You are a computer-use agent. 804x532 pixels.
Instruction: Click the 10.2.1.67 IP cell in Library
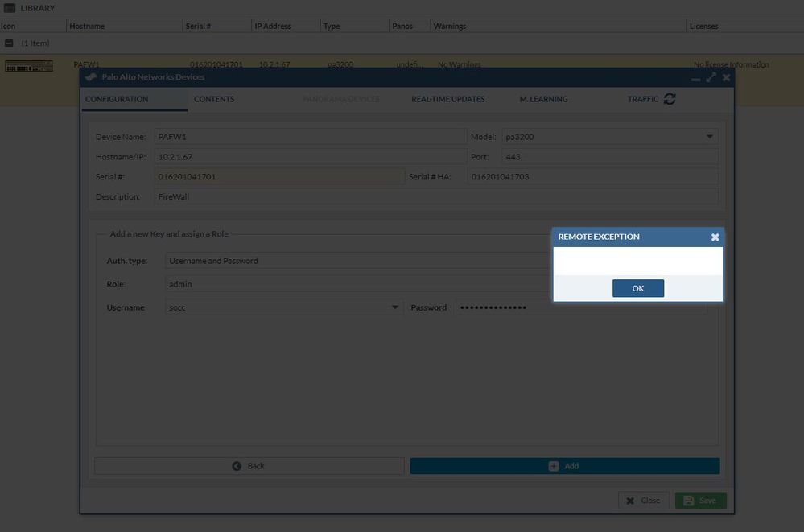[274, 64]
